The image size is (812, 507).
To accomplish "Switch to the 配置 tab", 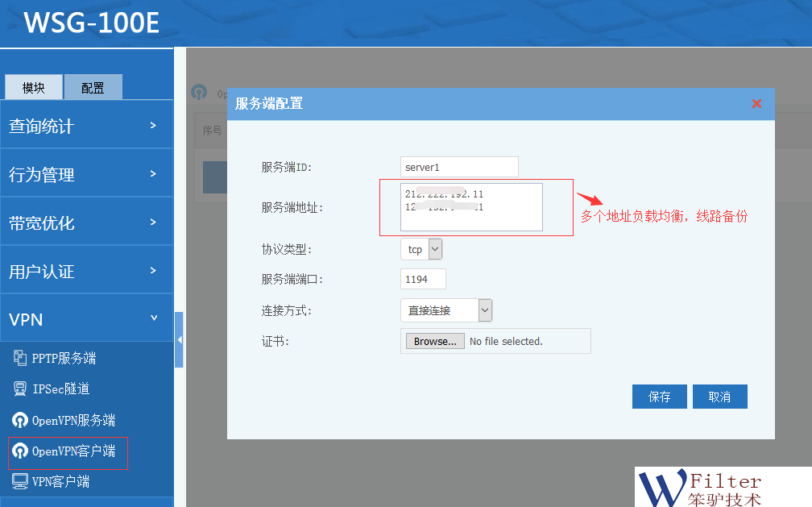I will (93, 87).
